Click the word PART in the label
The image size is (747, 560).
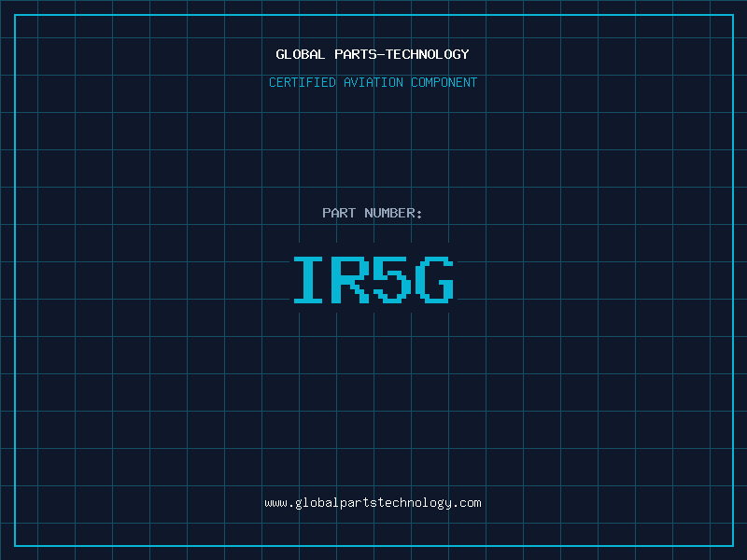339,213
